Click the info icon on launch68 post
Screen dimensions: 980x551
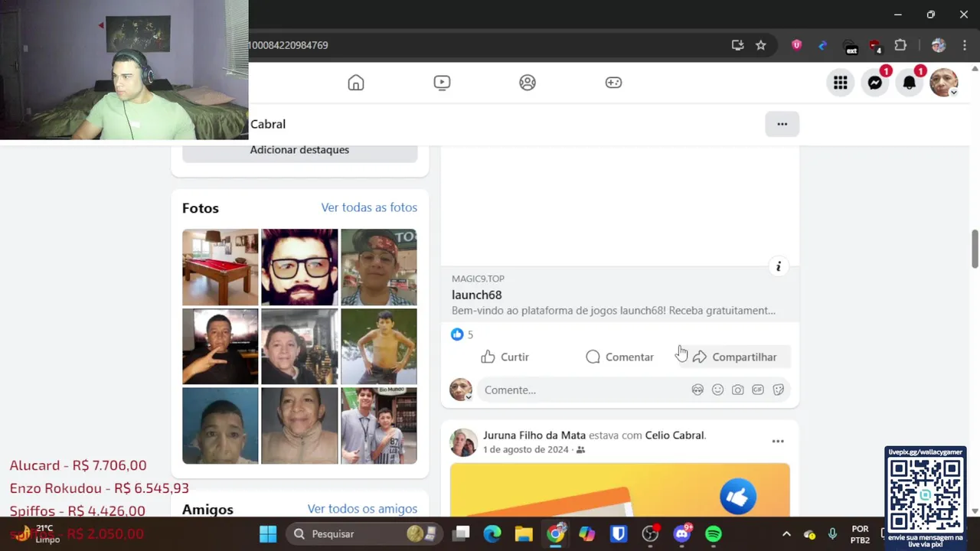click(778, 266)
